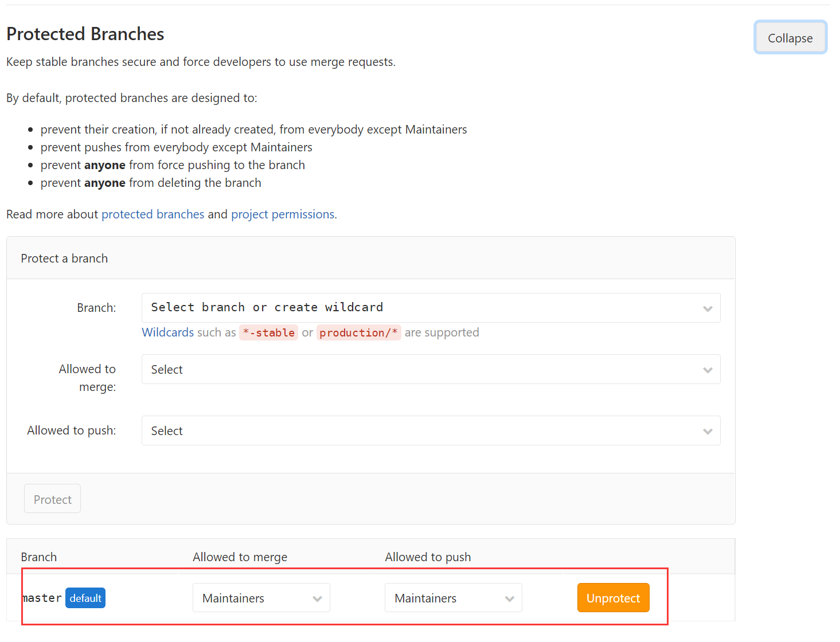Expand master's Allowed to push Maintainers dropdown

click(x=453, y=598)
